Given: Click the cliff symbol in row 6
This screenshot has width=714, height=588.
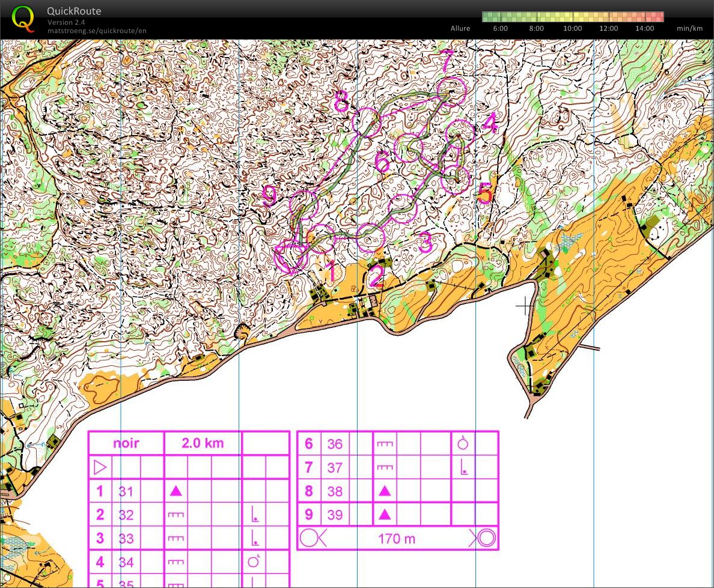Looking at the screenshot, I should 385,444.
